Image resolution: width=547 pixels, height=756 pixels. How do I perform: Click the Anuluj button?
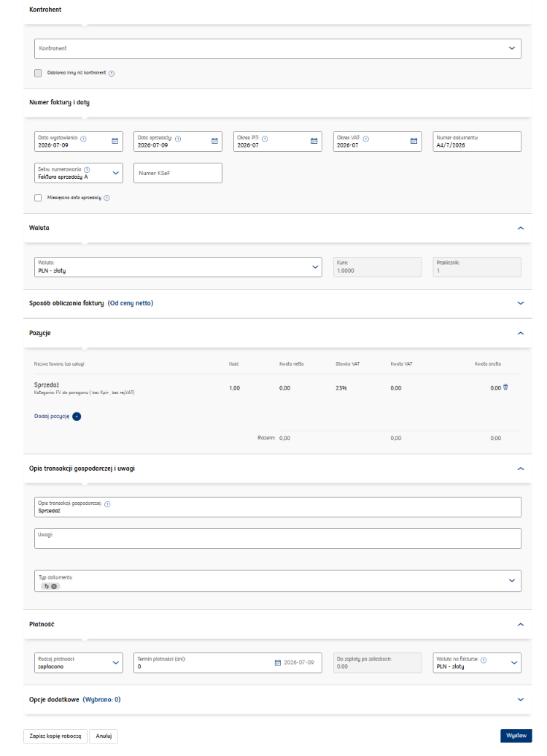104,736
